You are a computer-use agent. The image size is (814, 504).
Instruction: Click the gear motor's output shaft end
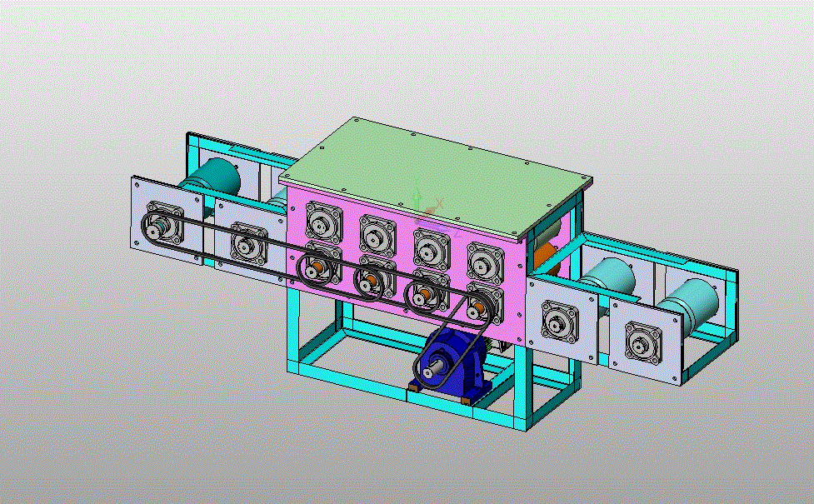tap(427, 372)
